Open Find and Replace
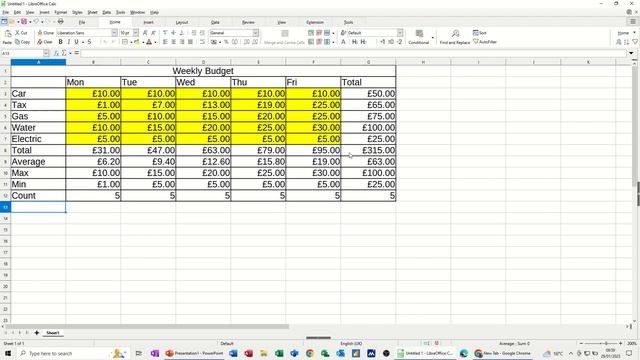 (x=455, y=36)
